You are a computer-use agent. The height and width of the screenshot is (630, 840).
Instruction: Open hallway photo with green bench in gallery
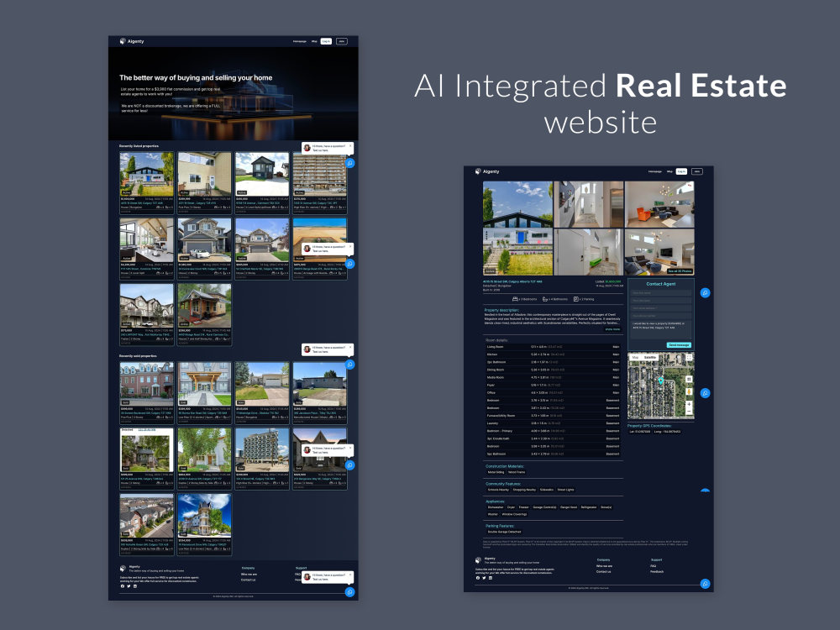588,252
